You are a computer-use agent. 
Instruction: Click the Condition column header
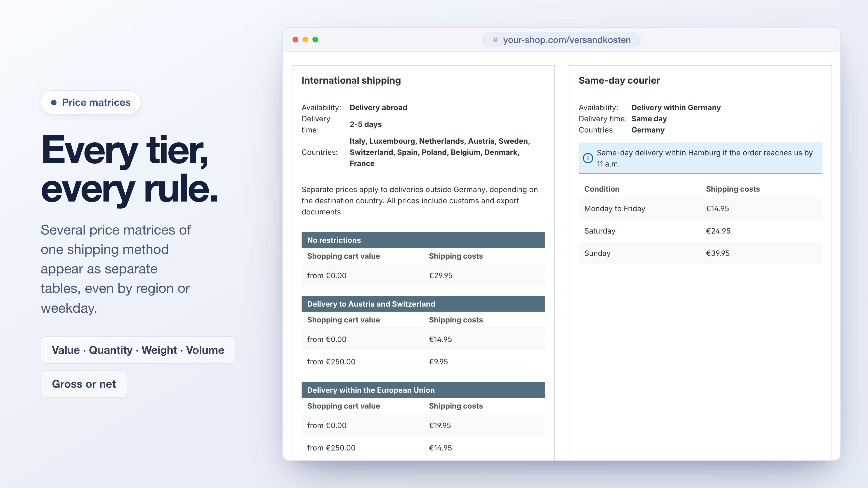pos(602,189)
